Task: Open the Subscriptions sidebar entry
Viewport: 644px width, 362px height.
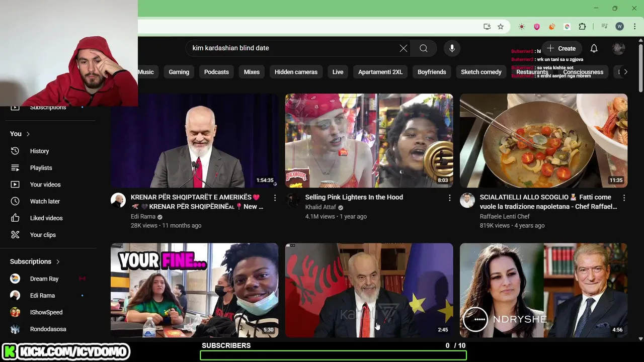Action: click(47, 107)
